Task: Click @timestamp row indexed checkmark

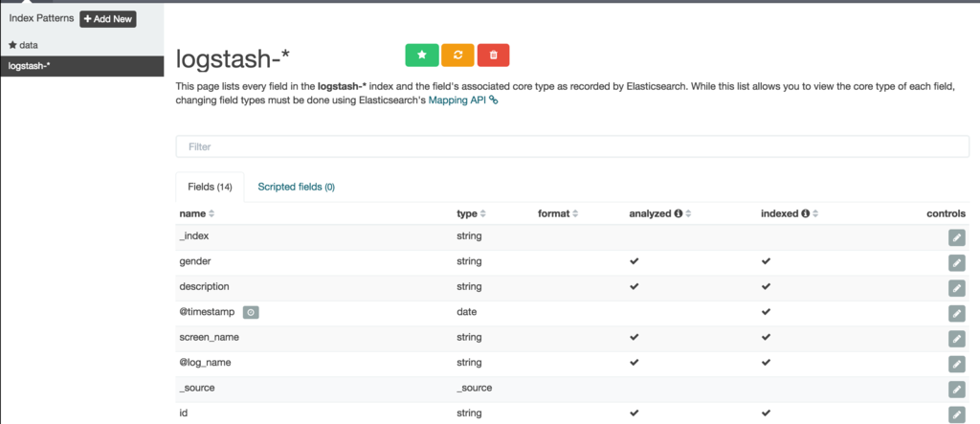Action: coord(766,311)
